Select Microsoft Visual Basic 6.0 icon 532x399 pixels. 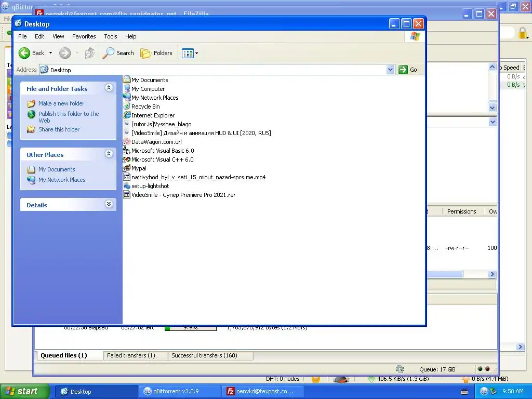tap(127, 150)
